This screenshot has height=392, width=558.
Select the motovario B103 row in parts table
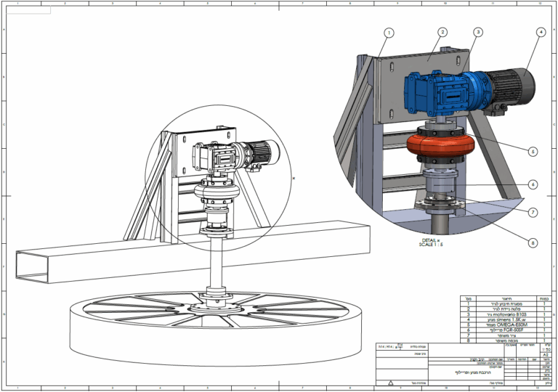503,314
